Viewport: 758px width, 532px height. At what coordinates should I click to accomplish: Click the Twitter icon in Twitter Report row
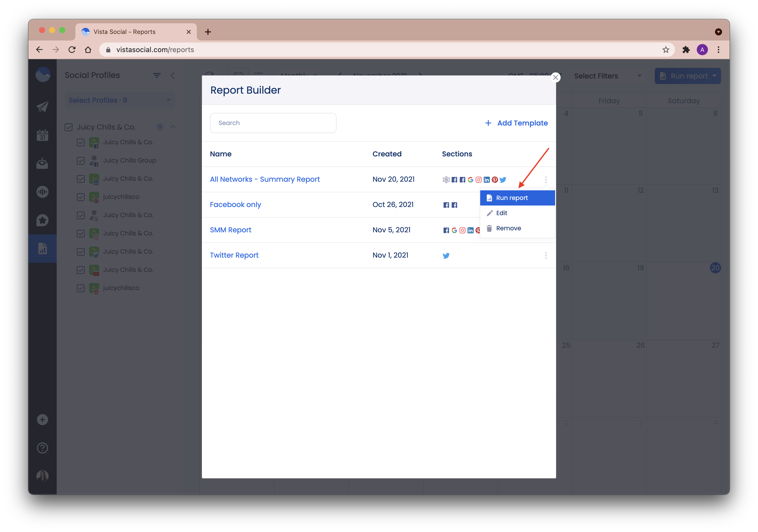pos(446,256)
